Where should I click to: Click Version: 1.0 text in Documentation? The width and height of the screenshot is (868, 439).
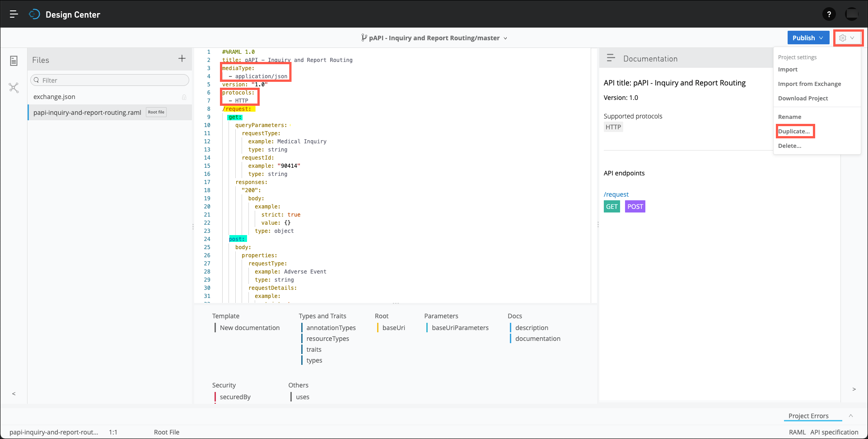621,98
